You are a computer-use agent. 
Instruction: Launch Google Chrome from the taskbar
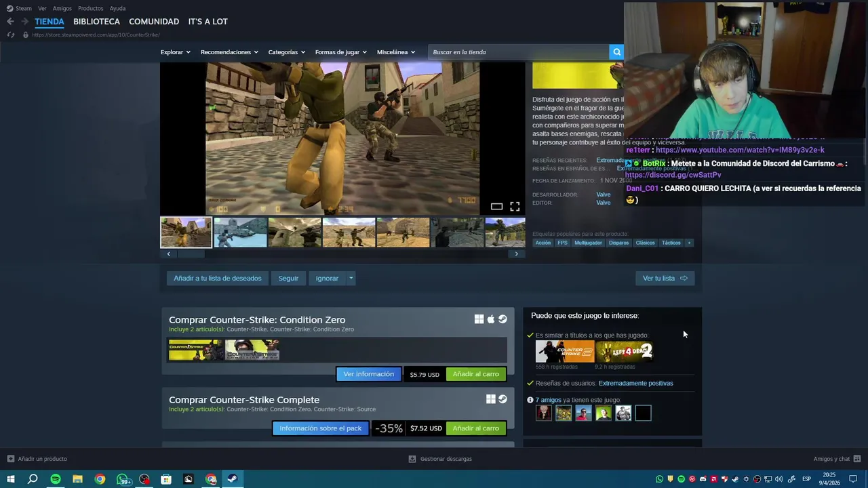coord(100,479)
